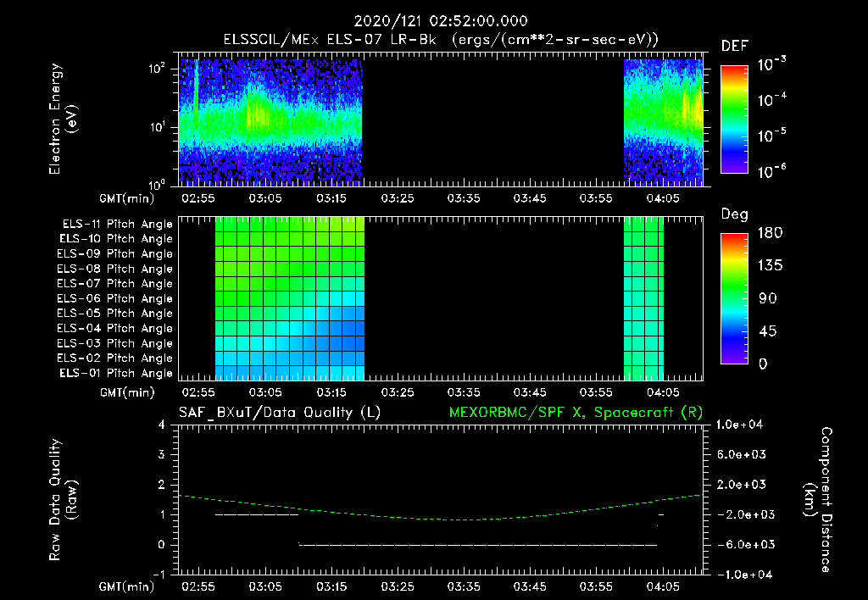Click the 1.0e+04 right axis tick label
The width and height of the screenshot is (868, 600).
(x=739, y=425)
